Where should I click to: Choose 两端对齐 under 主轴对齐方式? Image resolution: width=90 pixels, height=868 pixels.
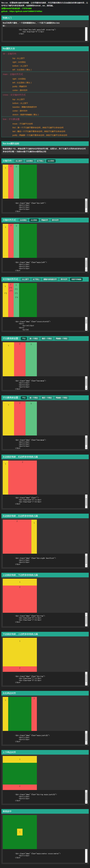point(45,220)
